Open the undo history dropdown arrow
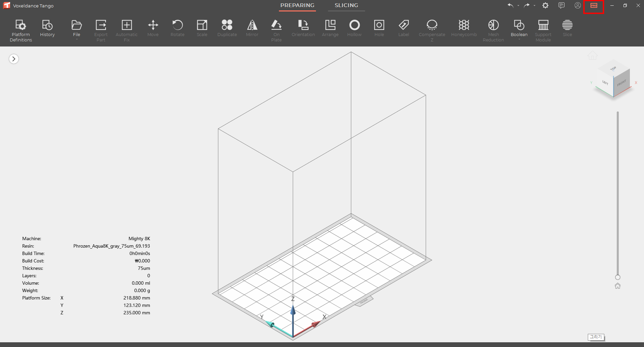 518,6
